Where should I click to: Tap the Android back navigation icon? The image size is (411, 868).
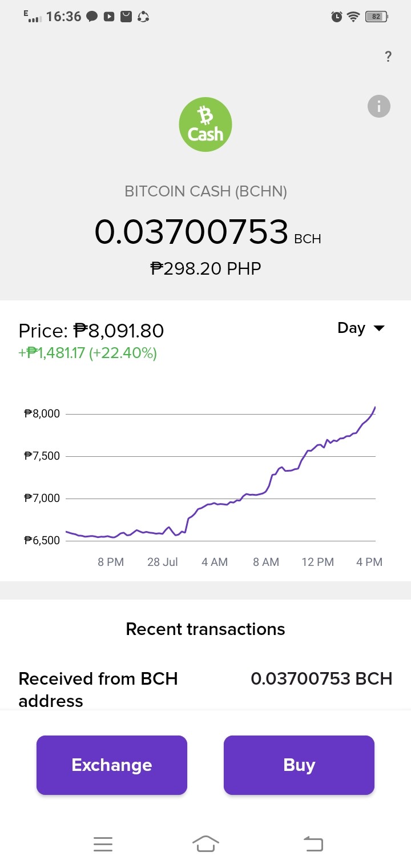coord(313,843)
